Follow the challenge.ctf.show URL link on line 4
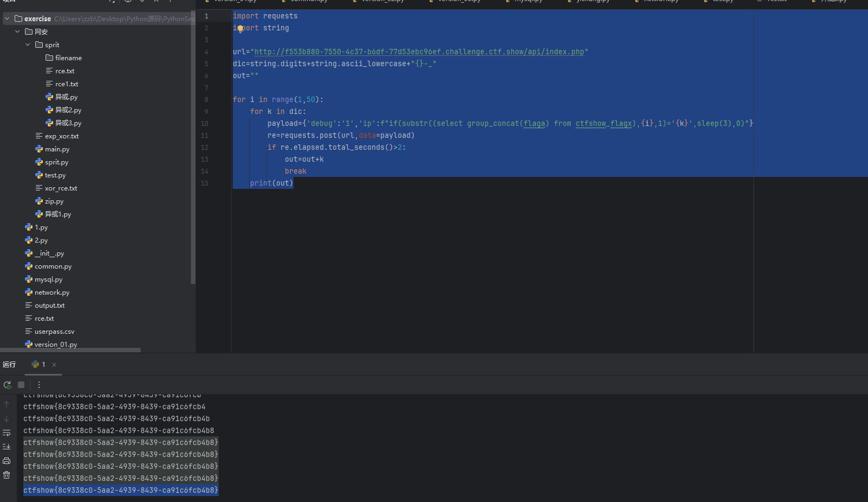 (419, 52)
